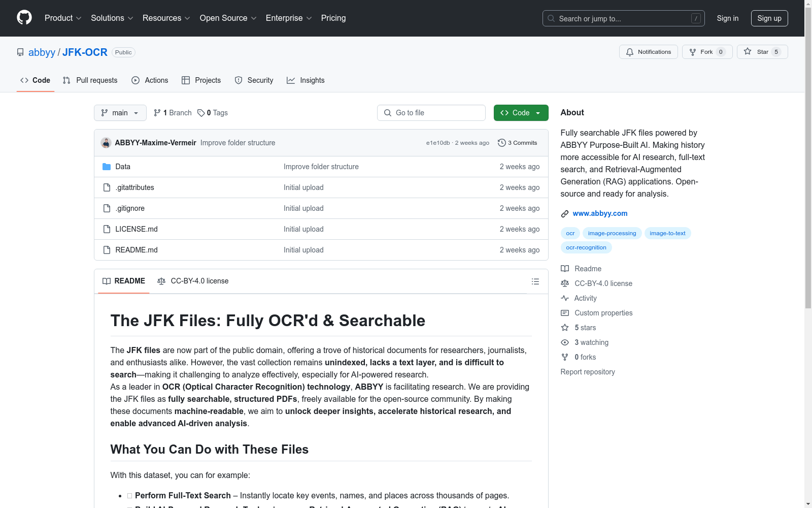Focus the Search or jump to field
Image resolution: width=812 pixels, height=508 pixels.
point(623,18)
